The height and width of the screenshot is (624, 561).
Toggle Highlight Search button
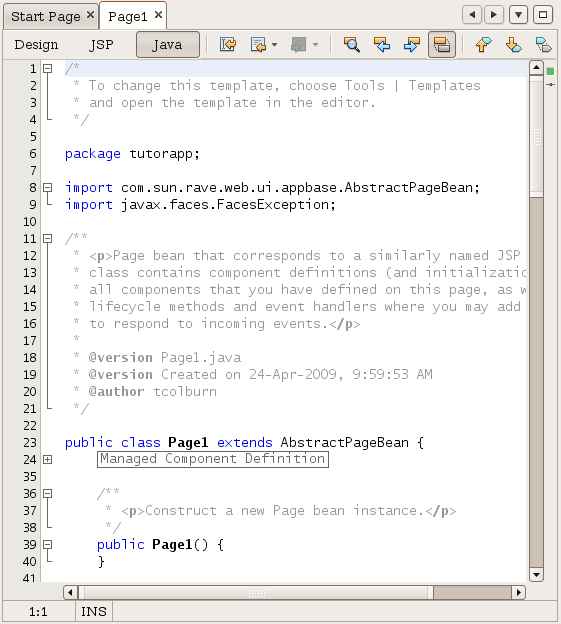point(442,45)
